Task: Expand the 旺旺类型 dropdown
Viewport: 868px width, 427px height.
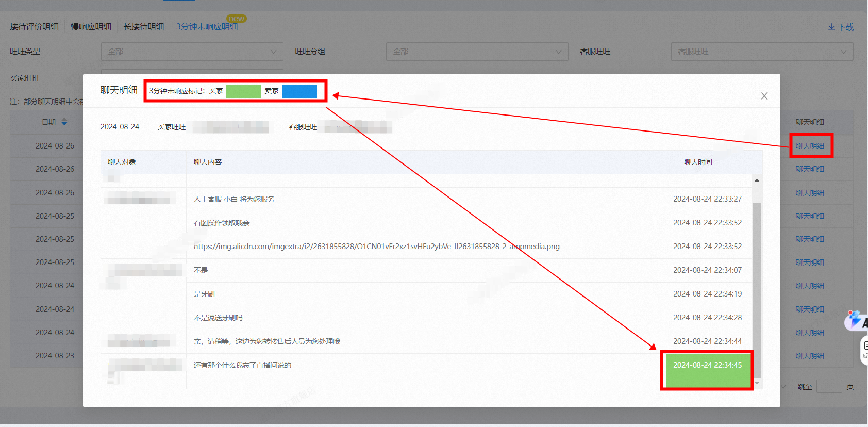Action: [192, 52]
